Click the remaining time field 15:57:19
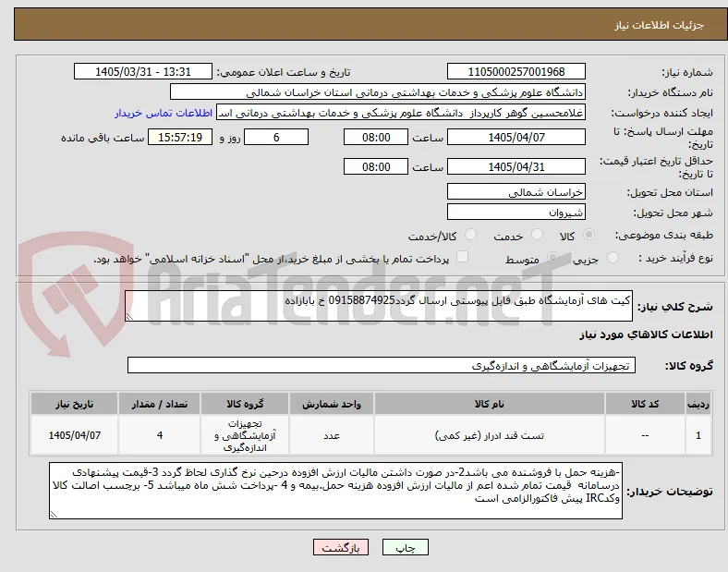The image size is (728, 572). pos(180,137)
